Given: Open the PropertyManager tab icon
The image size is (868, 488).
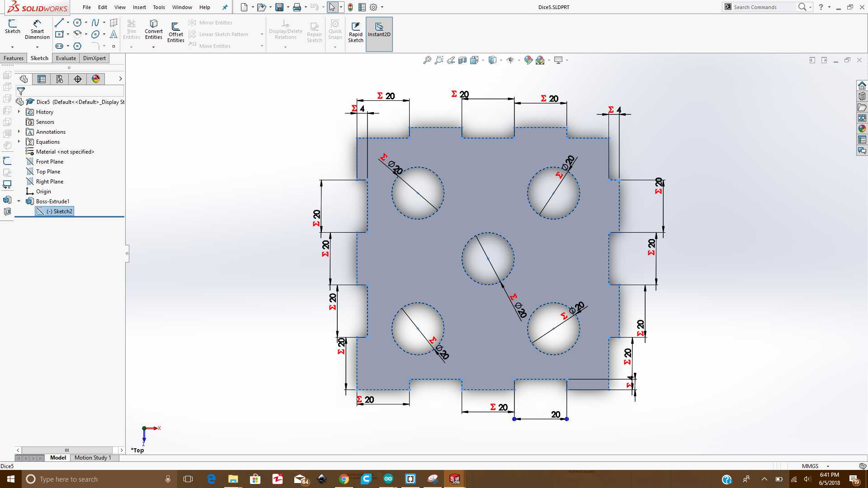Looking at the screenshot, I should point(42,79).
